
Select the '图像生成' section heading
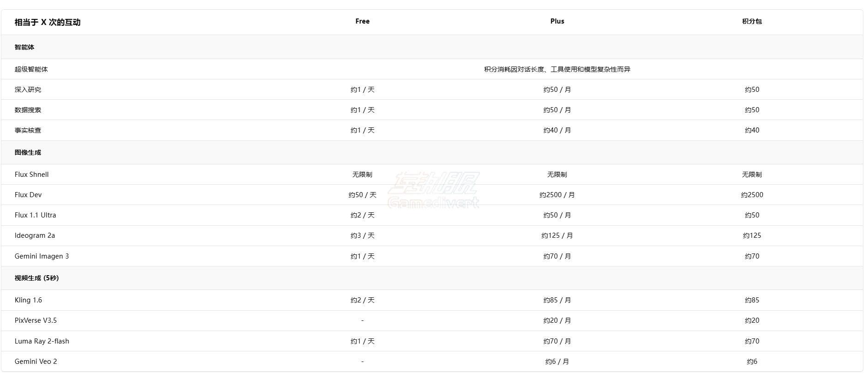click(x=28, y=152)
